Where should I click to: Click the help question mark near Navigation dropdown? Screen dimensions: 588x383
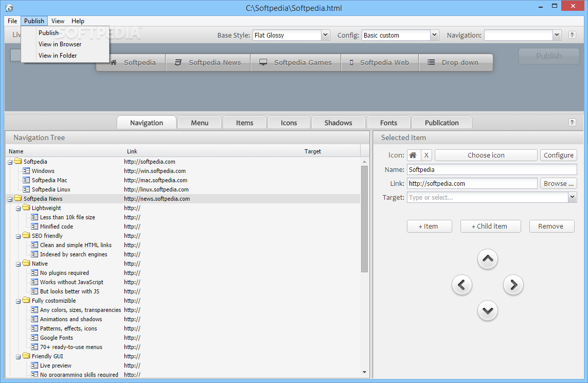[x=572, y=35]
